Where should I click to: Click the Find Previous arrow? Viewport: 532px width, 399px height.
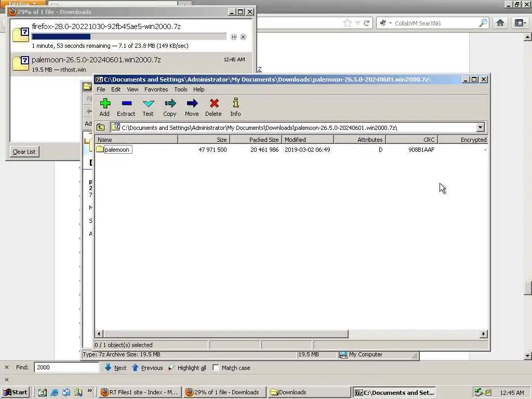point(135,367)
